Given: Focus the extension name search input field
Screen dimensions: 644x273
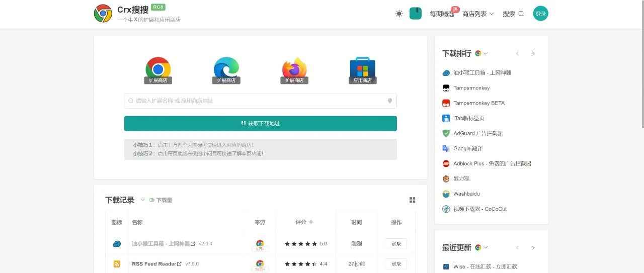Looking at the screenshot, I should [260, 101].
